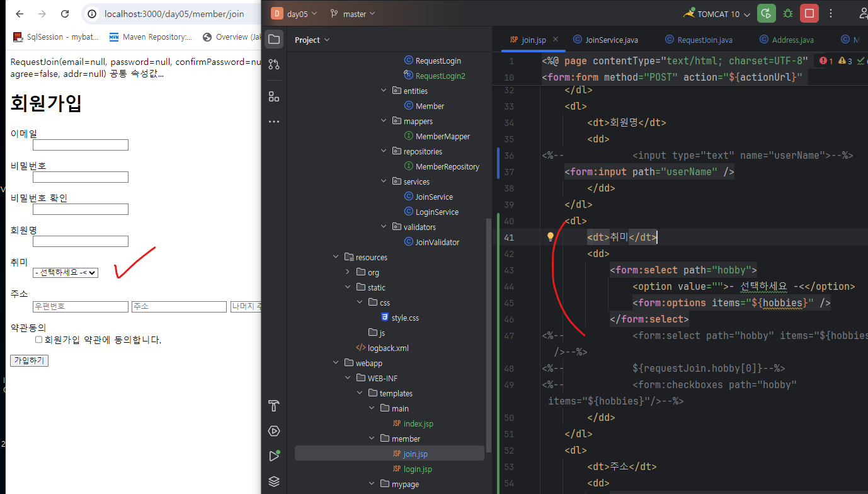Check the 회원가입 약관 동의 checkbox
The height and width of the screenshot is (494, 868).
pos(38,340)
